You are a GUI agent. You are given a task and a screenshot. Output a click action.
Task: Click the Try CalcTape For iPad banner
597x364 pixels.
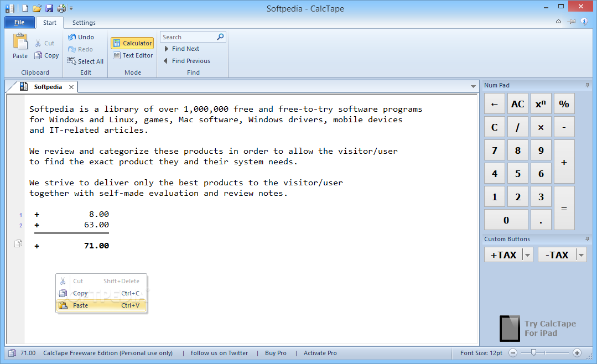click(x=538, y=328)
